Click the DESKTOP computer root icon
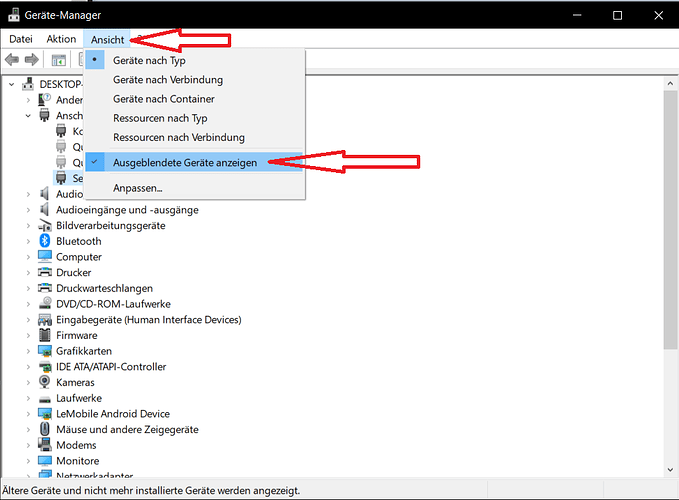 (x=28, y=84)
